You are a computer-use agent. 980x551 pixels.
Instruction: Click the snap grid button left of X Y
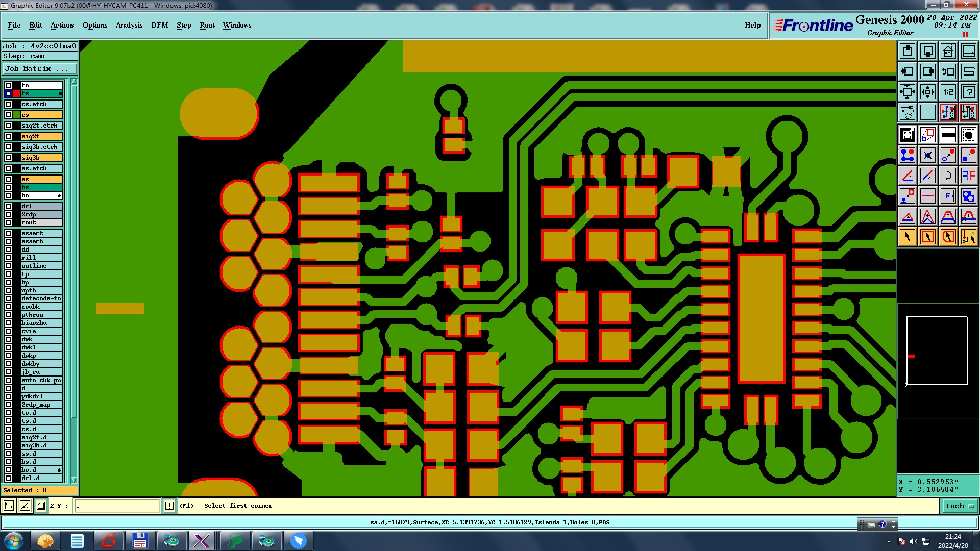[41, 506]
